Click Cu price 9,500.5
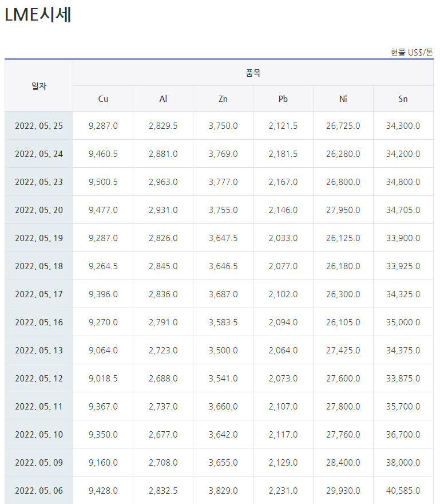Viewport: 440px width, 504px height. 103,182
